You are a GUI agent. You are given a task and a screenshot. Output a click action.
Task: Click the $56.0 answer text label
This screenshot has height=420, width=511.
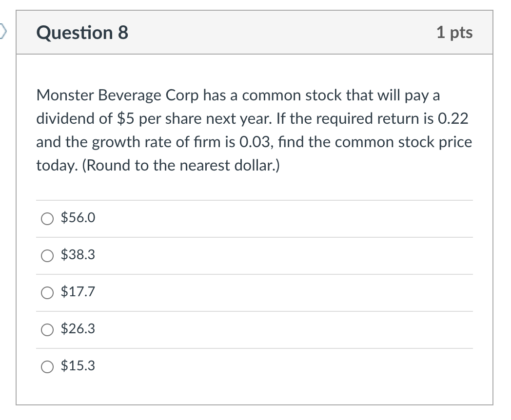coord(77,218)
